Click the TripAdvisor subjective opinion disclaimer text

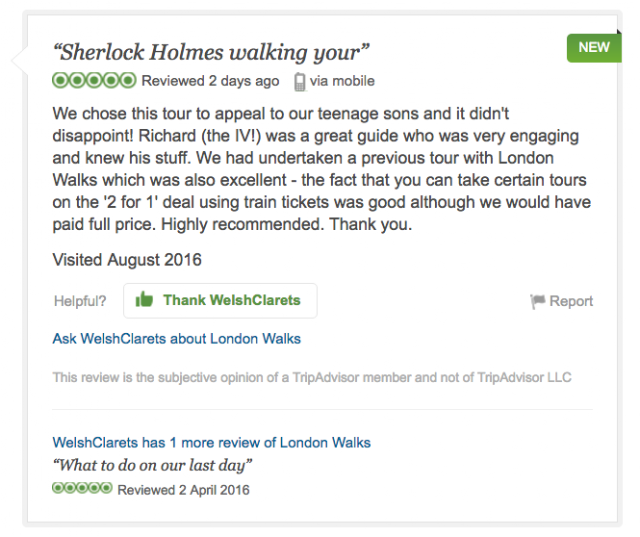(312, 377)
